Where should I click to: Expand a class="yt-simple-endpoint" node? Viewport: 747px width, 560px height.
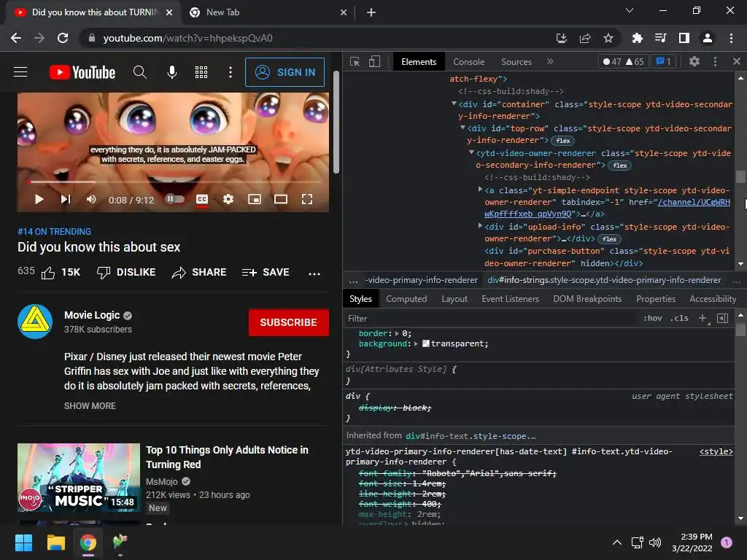click(x=480, y=190)
